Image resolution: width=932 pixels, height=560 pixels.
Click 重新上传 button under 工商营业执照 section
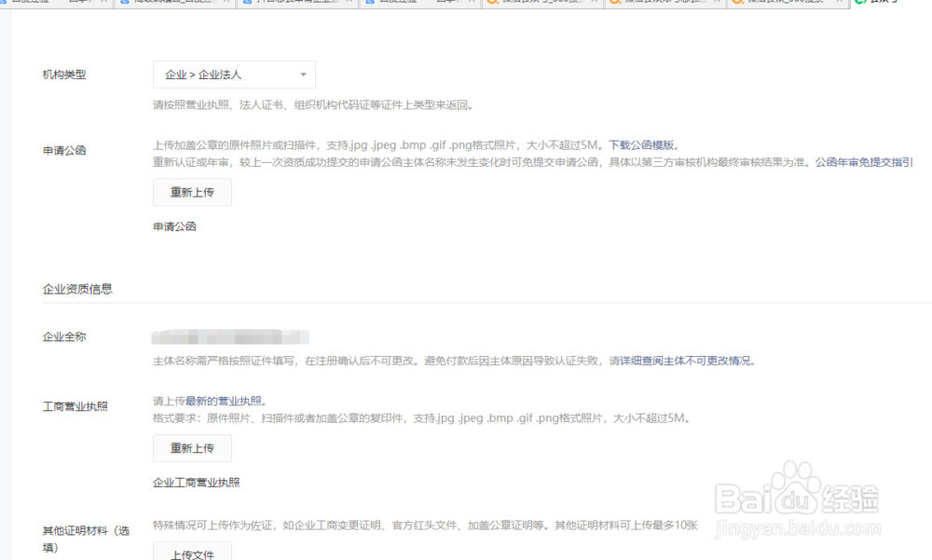point(192,448)
